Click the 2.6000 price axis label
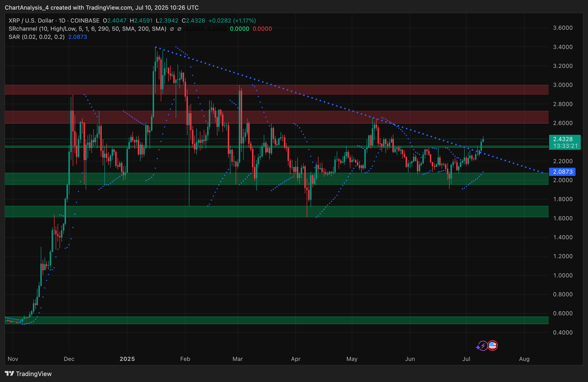Screen dimensions: 588x382 tap(563, 123)
